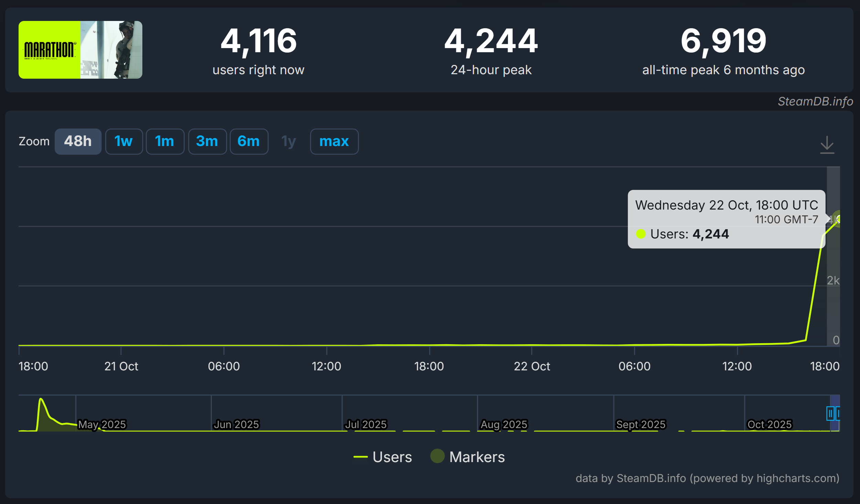Click the chart download icon
Image resolution: width=860 pixels, height=504 pixels.
(827, 145)
